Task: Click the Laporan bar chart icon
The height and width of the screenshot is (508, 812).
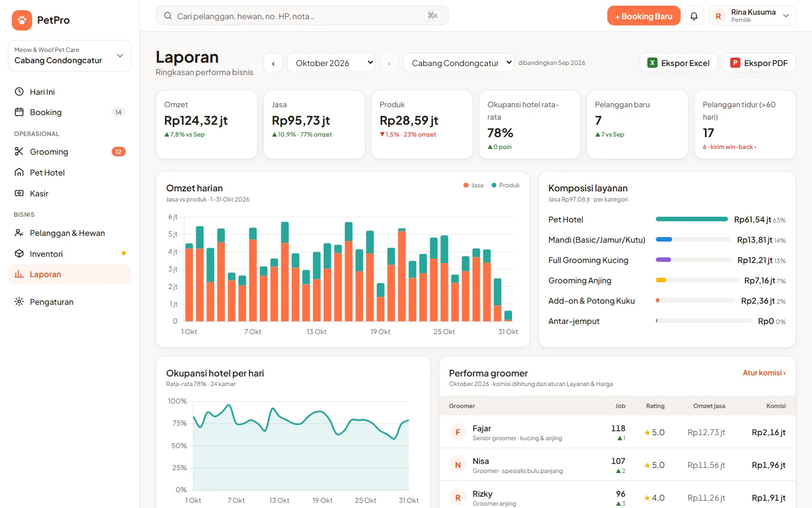Action: coord(19,274)
